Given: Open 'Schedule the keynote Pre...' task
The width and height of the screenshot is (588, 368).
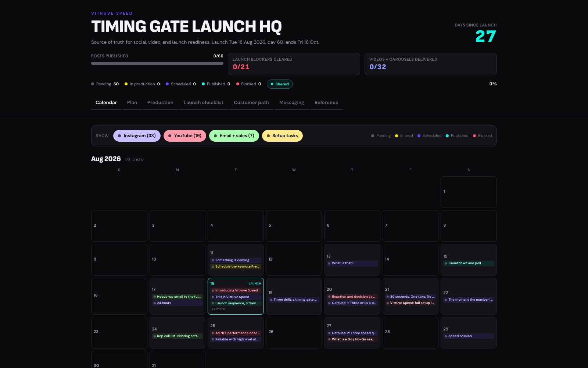Looking at the screenshot, I should coord(236,266).
